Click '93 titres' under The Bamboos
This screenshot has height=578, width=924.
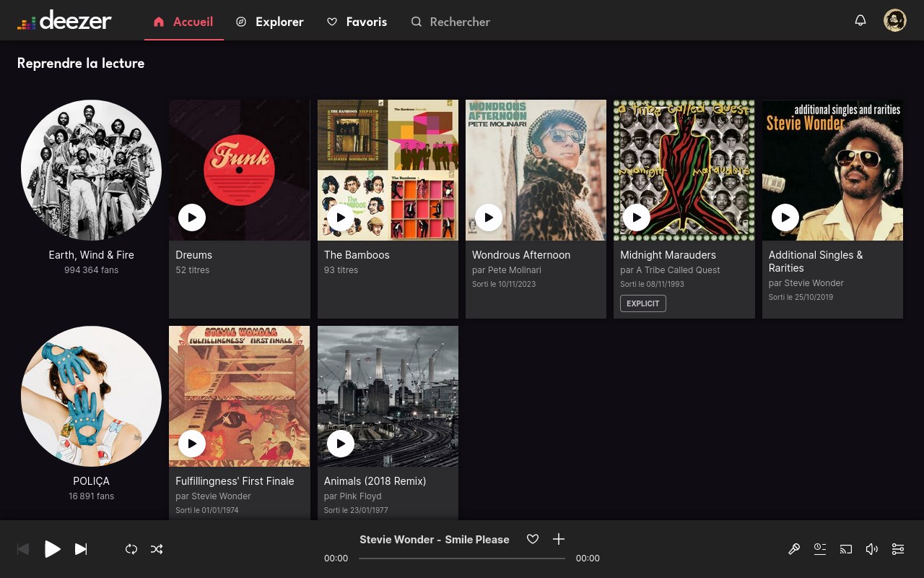pos(341,270)
